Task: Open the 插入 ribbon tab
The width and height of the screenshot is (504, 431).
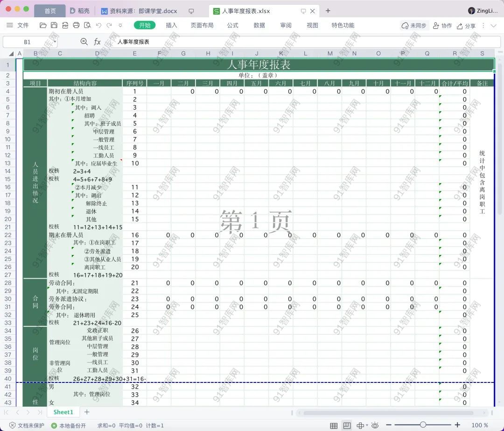Action: (x=171, y=25)
